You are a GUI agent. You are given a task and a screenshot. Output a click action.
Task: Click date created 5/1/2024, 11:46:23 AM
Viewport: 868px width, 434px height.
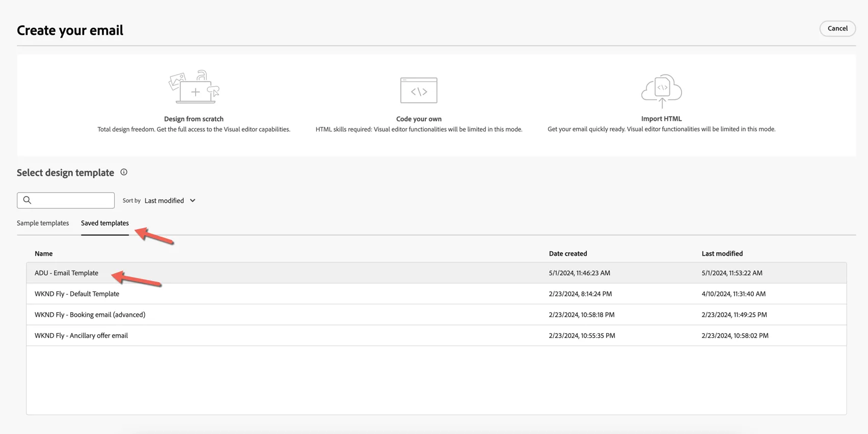[580, 273]
